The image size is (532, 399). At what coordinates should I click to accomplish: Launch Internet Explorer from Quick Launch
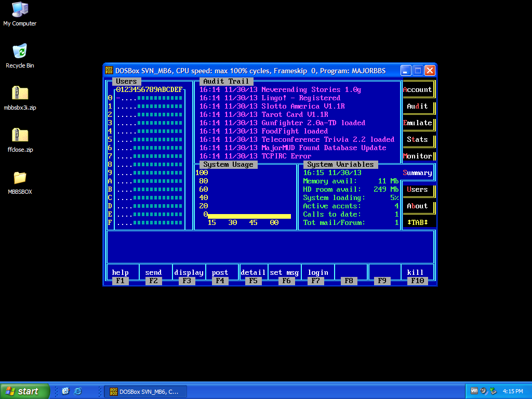(78, 391)
